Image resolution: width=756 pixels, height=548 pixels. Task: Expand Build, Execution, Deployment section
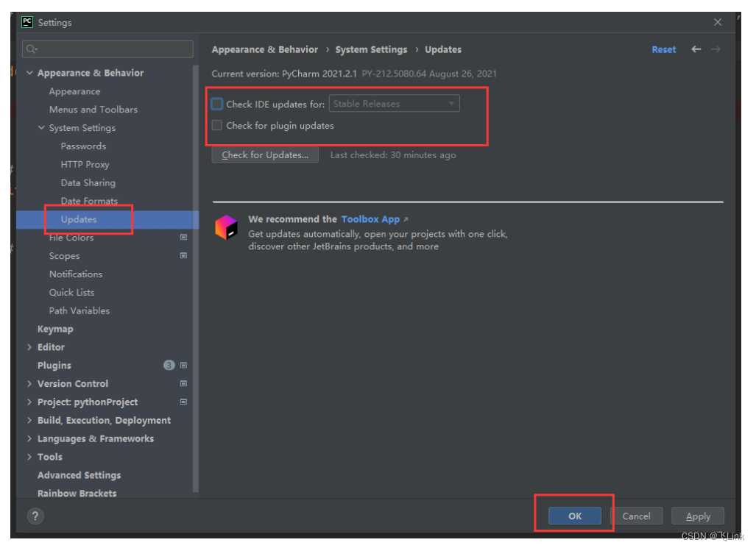coord(29,420)
